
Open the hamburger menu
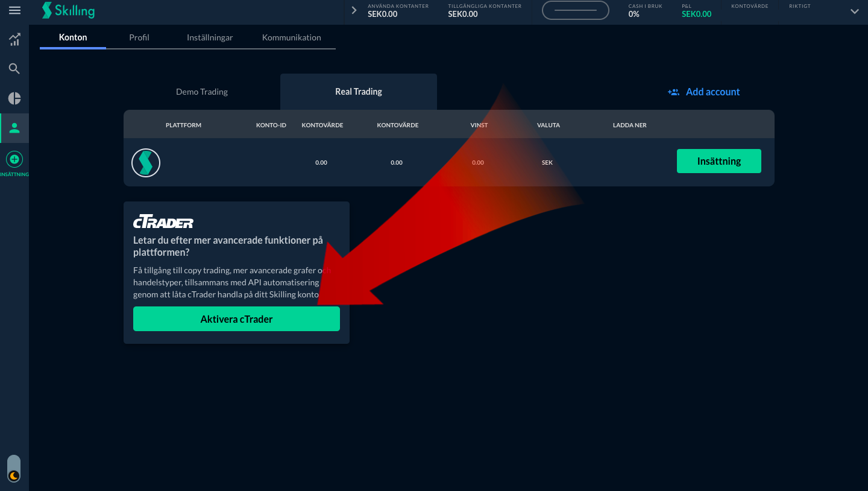pos(14,11)
